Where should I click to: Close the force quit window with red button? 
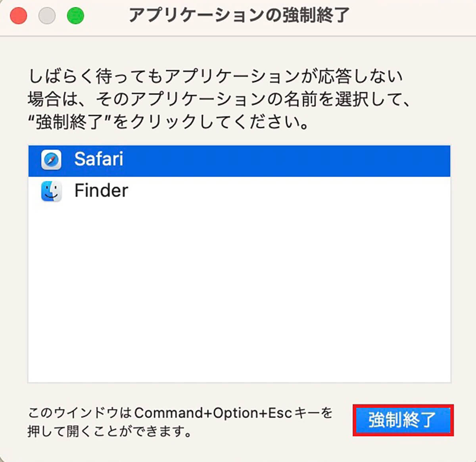[x=18, y=16]
